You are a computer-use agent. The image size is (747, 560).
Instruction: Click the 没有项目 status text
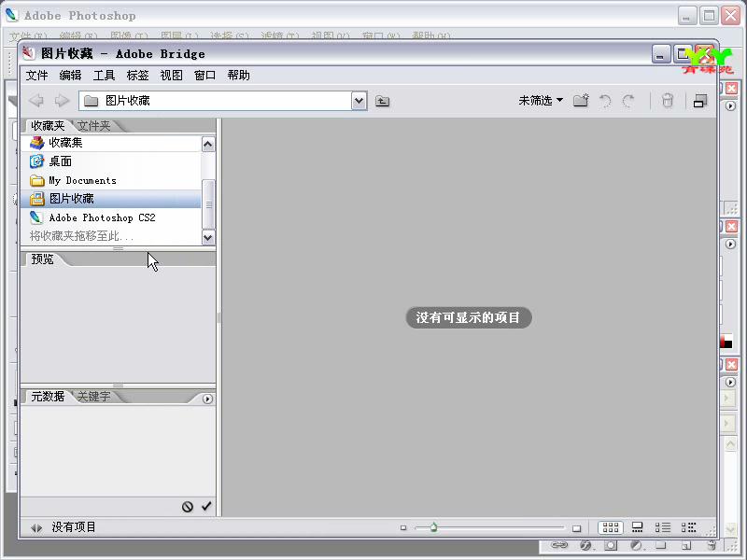74,527
